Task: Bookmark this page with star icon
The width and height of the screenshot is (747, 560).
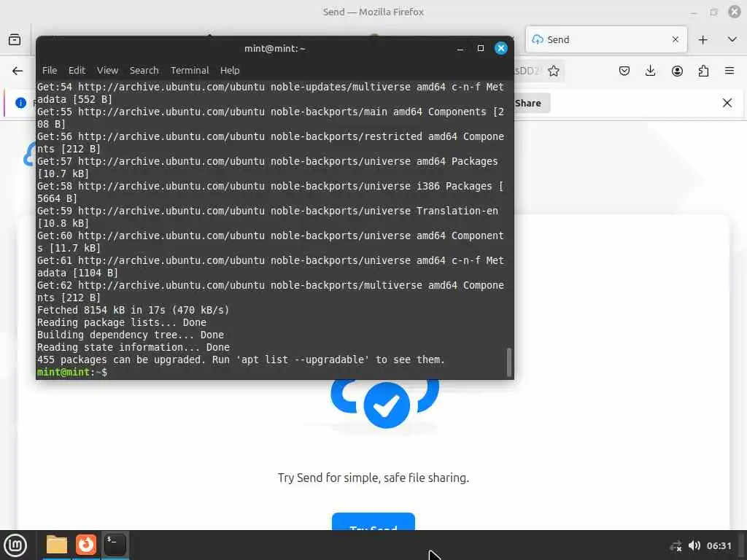Action: click(x=554, y=71)
